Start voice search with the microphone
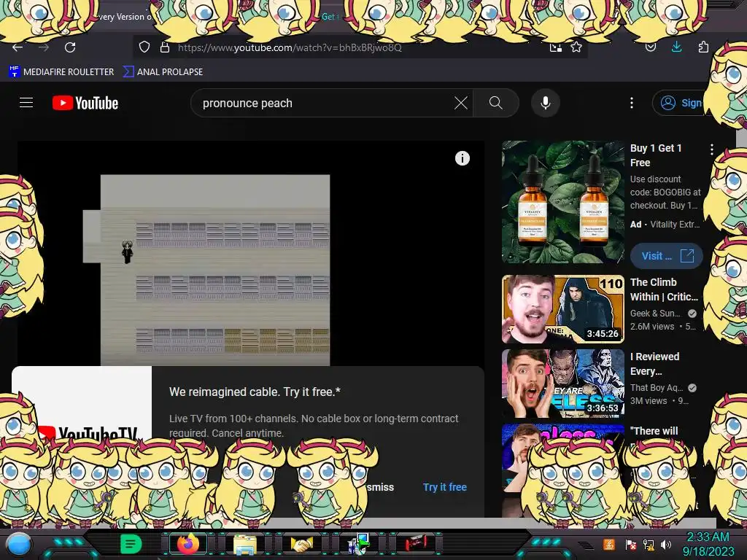 pos(546,103)
